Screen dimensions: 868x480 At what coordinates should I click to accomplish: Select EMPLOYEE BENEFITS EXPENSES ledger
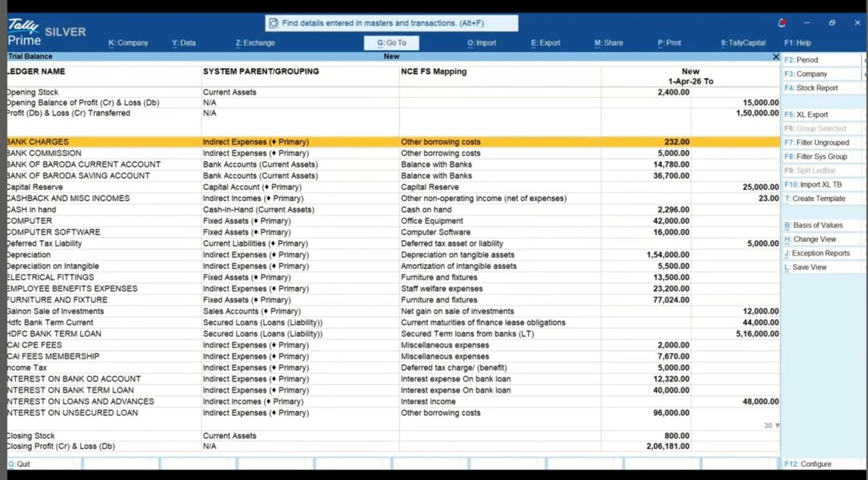(x=72, y=288)
